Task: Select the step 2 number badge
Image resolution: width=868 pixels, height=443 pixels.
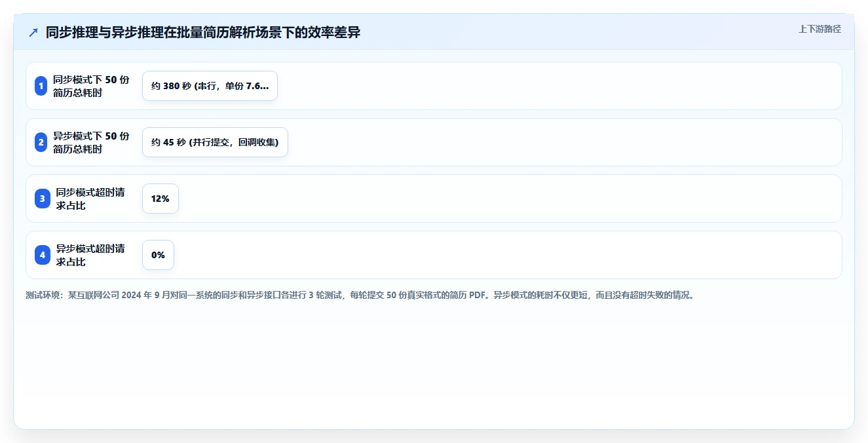Action: [x=41, y=142]
